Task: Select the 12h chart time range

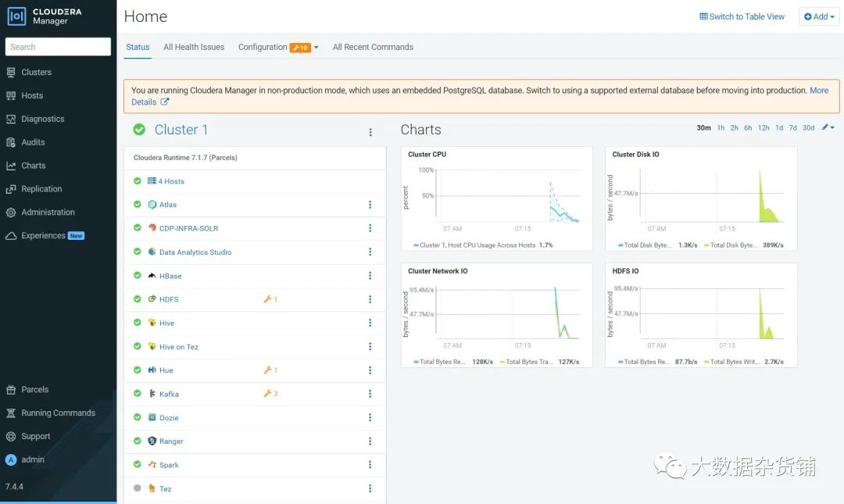Action: (x=764, y=127)
